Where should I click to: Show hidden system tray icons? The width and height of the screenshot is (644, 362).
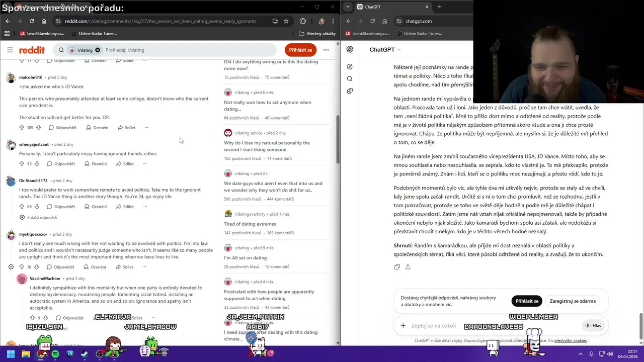click(x=581, y=353)
